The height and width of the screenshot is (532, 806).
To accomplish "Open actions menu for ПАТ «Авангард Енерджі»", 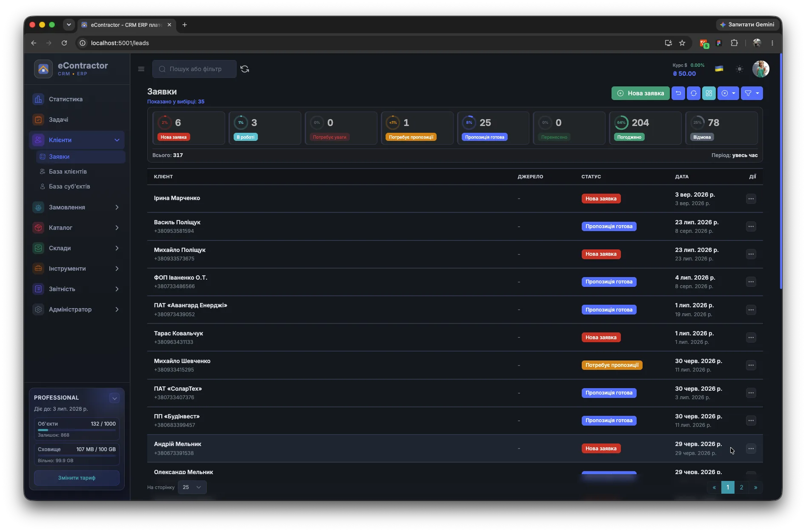I will click(751, 310).
